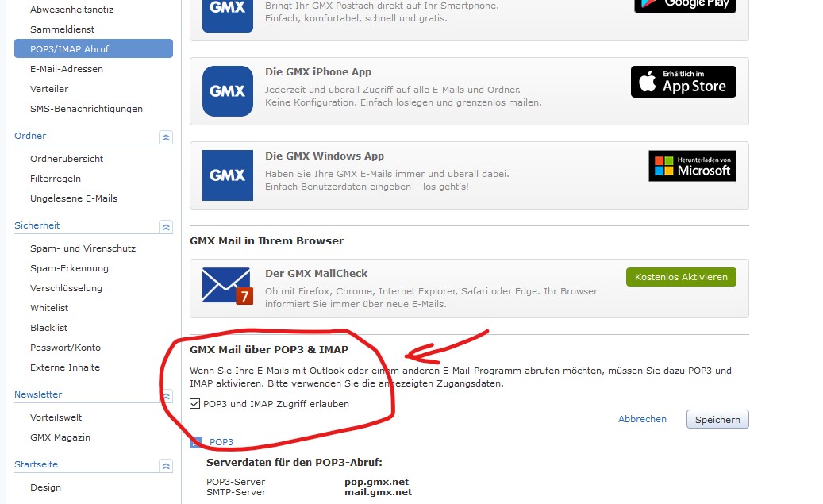The width and height of the screenshot is (823, 504).
Task: Click the mail.gmx.net server value
Action: point(379,492)
